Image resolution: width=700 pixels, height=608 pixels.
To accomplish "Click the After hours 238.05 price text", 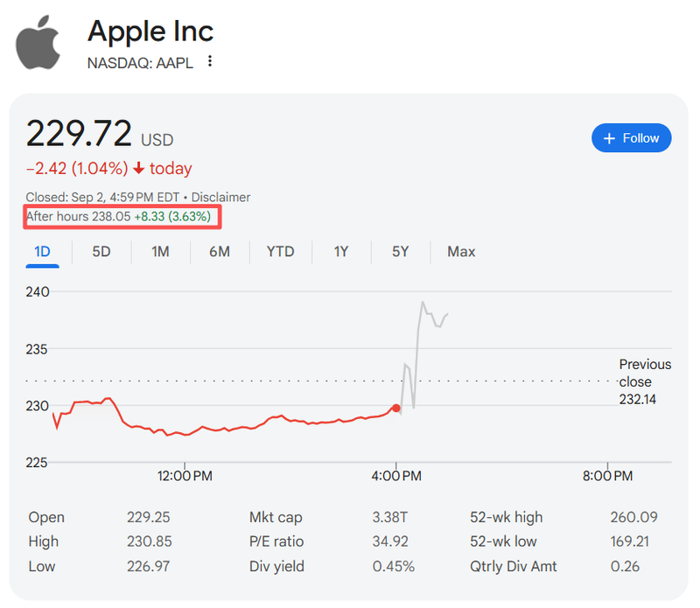I will click(x=118, y=216).
